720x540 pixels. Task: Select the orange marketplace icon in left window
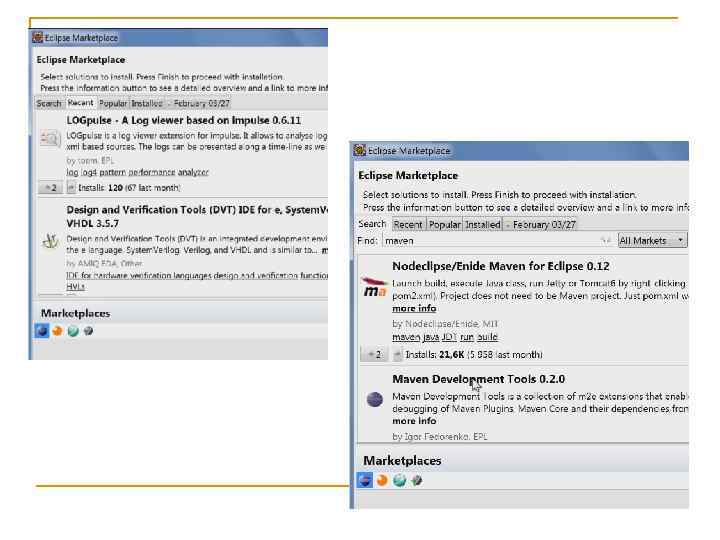pyautogui.click(x=57, y=331)
